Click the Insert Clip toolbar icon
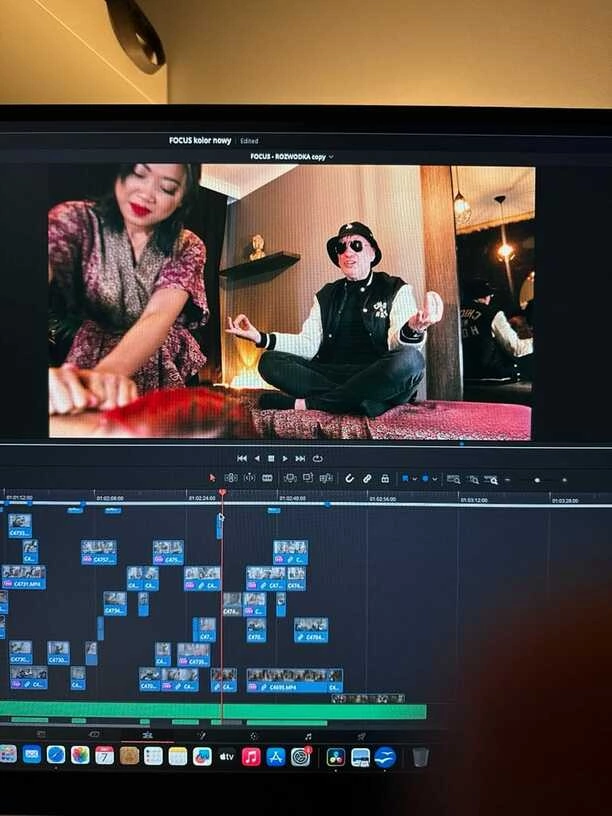This screenshot has width=612, height=816. (290, 478)
